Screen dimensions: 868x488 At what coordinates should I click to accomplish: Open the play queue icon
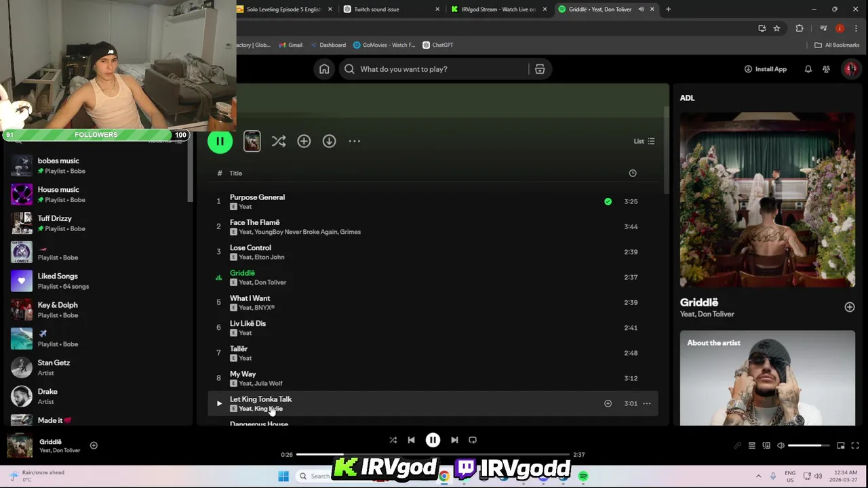tap(751, 445)
